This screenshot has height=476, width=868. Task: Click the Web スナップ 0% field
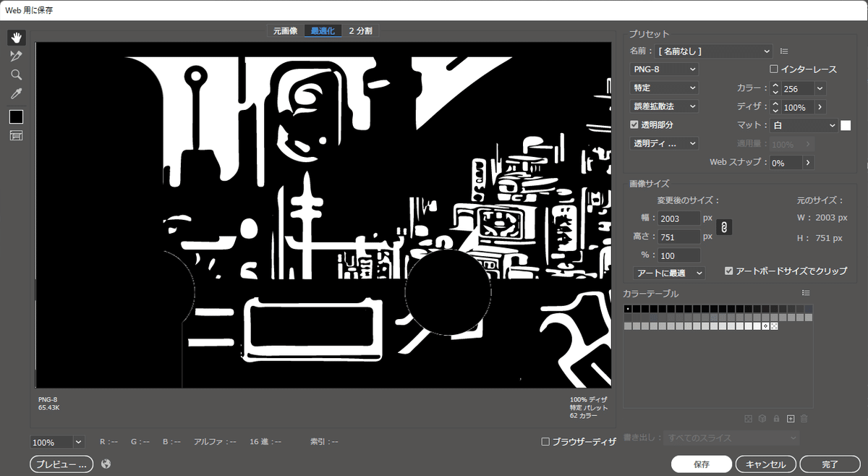786,163
